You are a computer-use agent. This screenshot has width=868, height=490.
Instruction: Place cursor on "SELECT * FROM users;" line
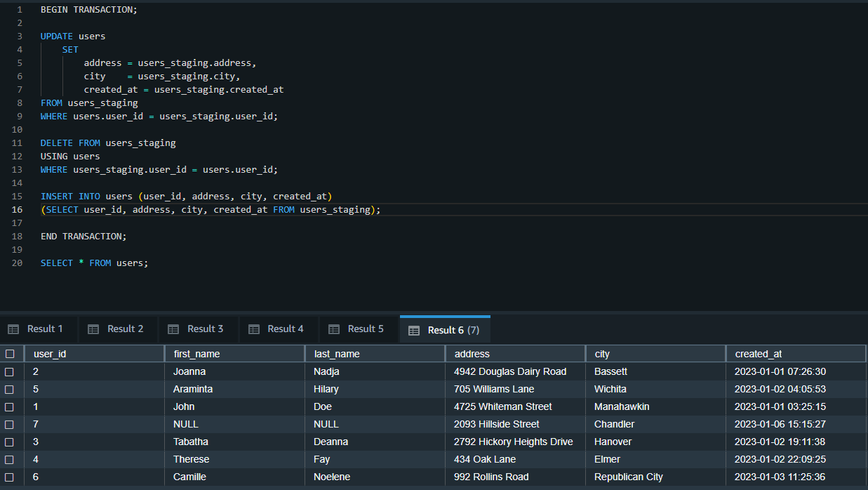tap(94, 263)
